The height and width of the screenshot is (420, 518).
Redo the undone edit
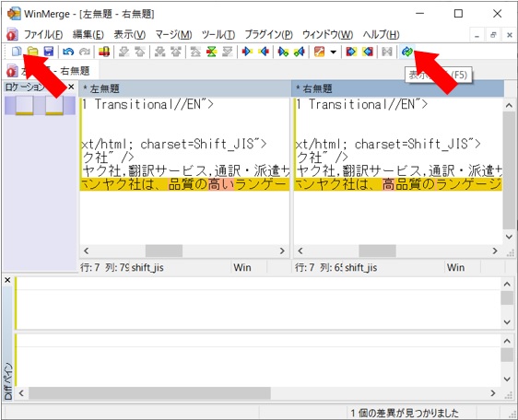(x=85, y=52)
